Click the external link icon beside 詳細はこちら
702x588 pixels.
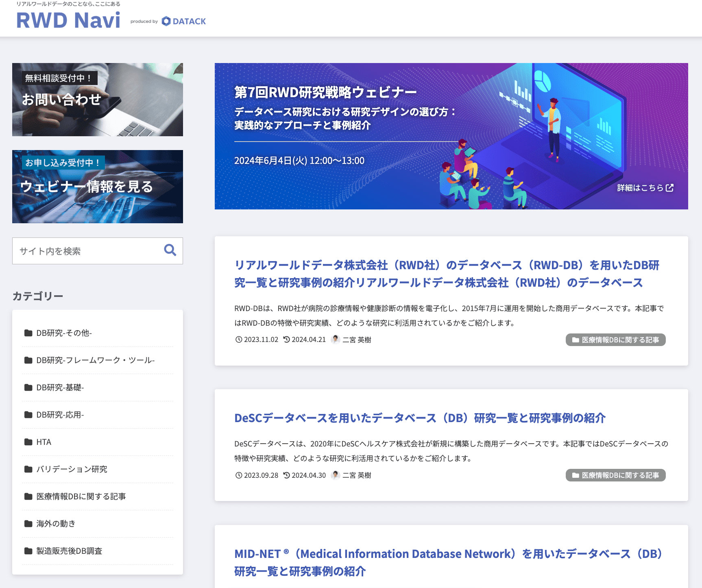click(669, 188)
